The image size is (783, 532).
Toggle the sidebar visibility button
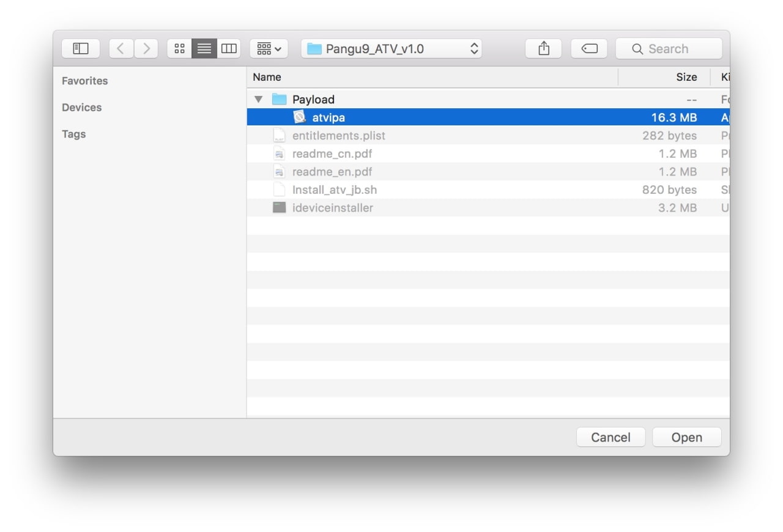pos(81,48)
